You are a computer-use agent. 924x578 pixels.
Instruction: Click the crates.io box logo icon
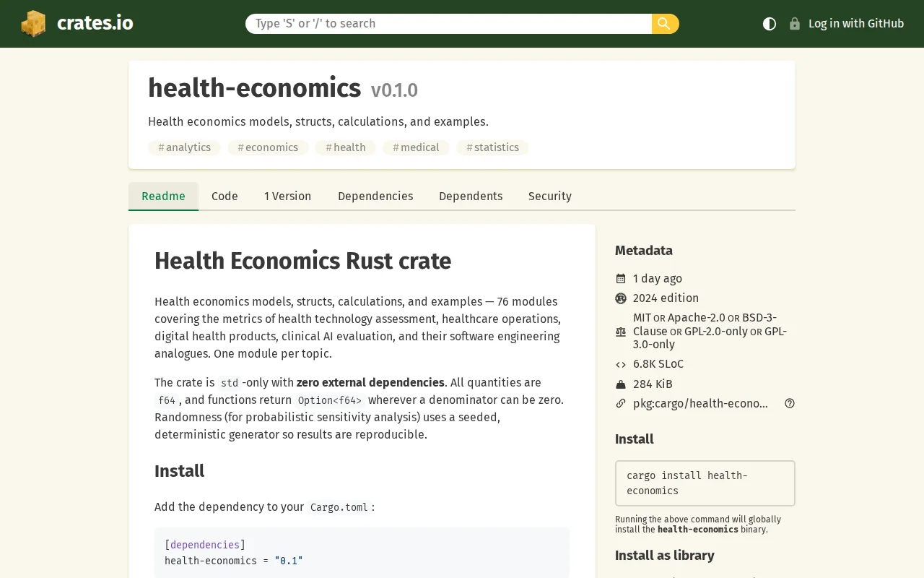click(33, 24)
